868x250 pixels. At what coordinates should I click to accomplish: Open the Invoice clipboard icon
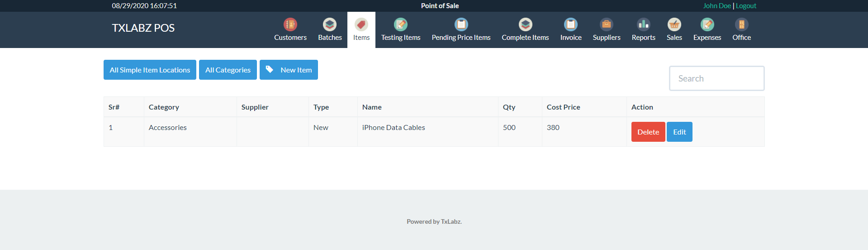pyautogui.click(x=571, y=24)
